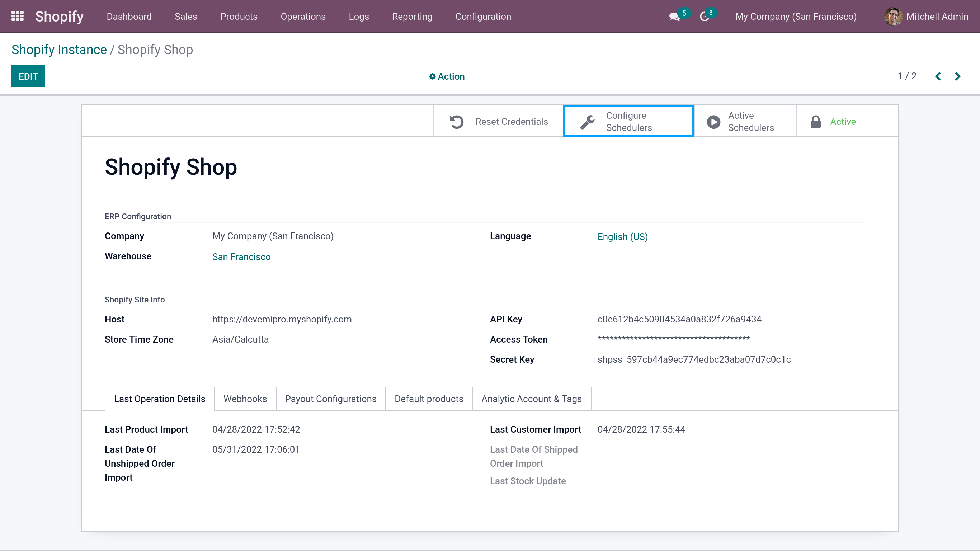The image size is (980, 551).
Task: Click Active Schedulers button
Action: [745, 121]
